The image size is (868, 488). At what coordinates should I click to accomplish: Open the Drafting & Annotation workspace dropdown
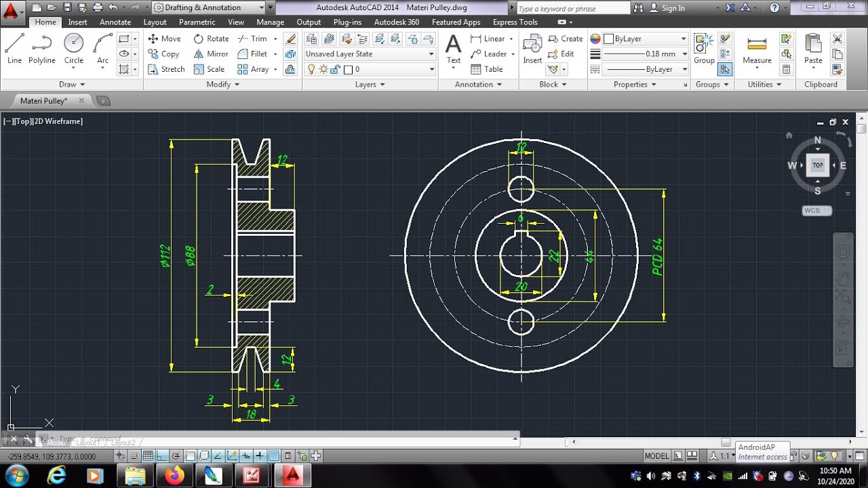pyautogui.click(x=209, y=7)
